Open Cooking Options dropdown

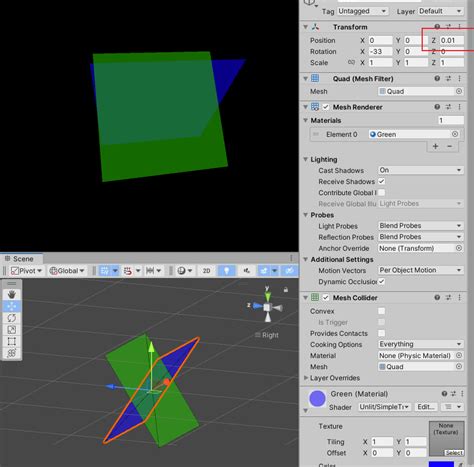coord(421,344)
